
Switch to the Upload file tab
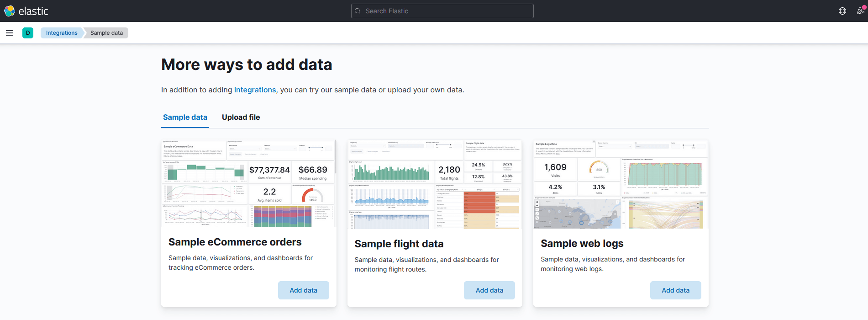click(241, 117)
